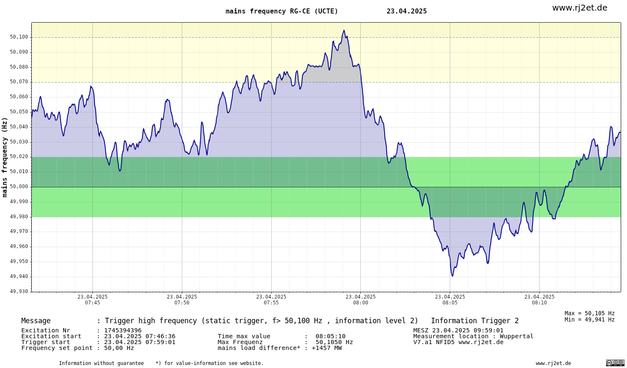Click the chart title 'mains frequency RG-CE (UCTE)'
This screenshot has height=368, width=627.
point(282,11)
